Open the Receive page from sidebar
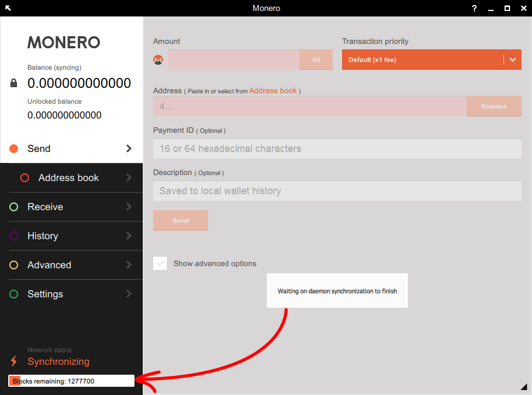The width and height of the screenshot is (532, 395). point(45,207)
